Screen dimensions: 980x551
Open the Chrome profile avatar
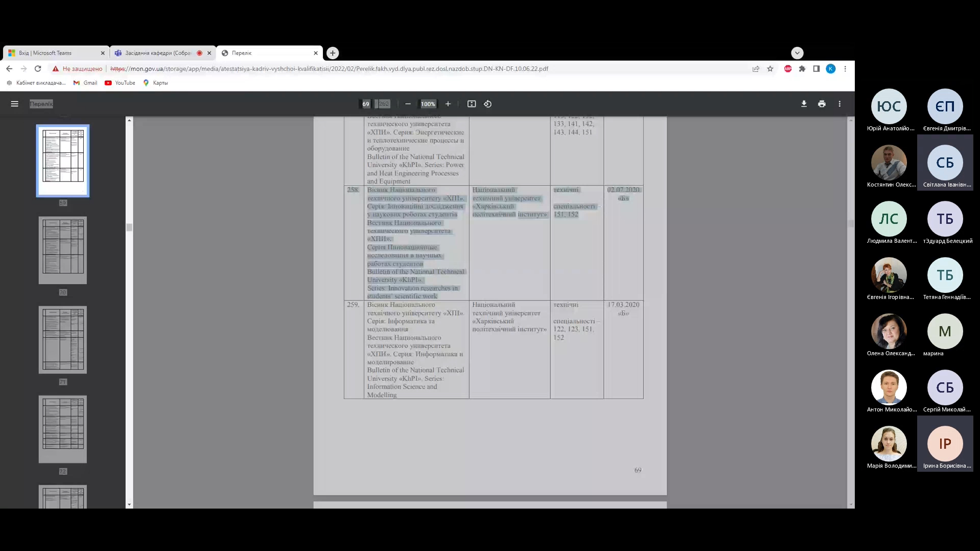(831, 68)
